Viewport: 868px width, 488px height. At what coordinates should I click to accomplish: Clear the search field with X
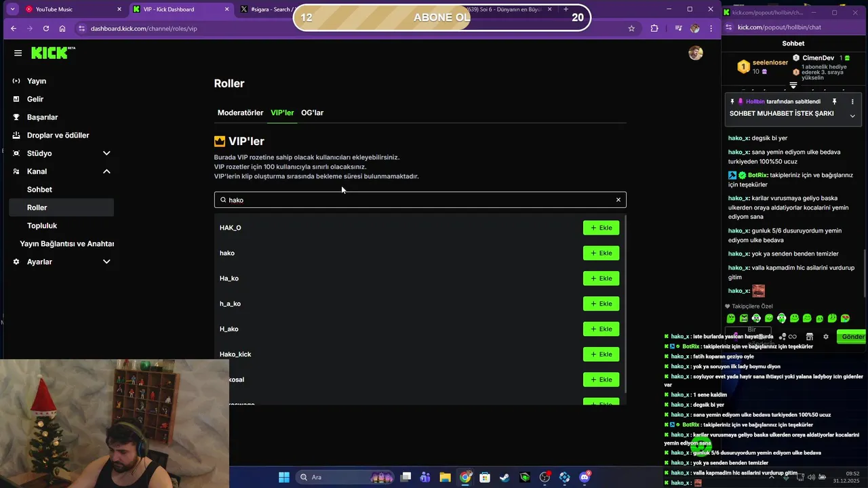[618, 200]
